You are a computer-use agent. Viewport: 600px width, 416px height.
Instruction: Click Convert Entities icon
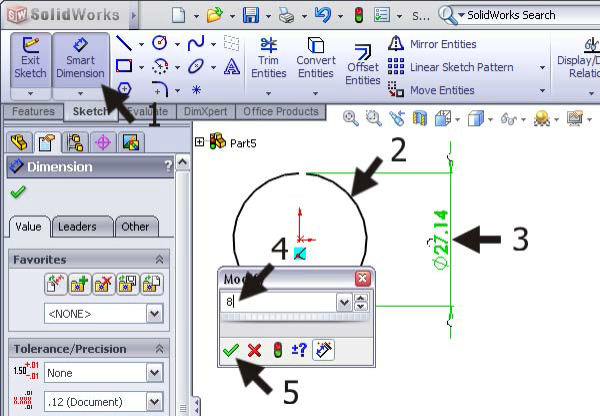point(315,59)
